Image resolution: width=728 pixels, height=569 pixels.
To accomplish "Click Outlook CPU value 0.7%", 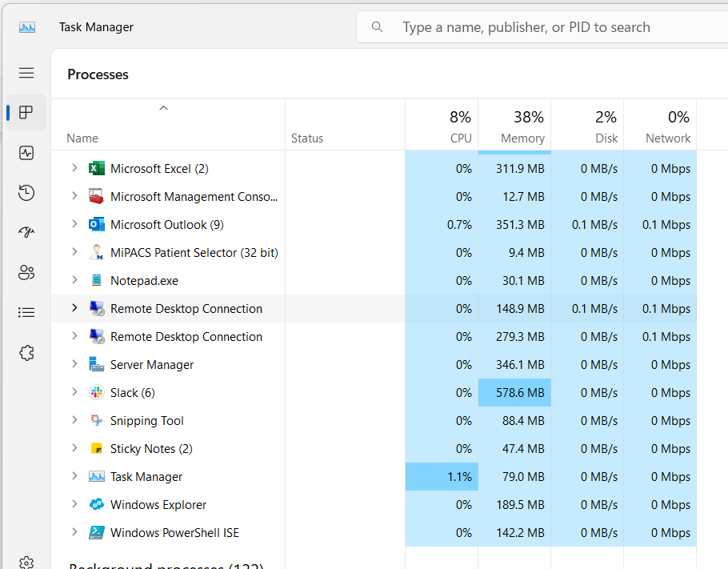I will pyautogui.click(x=460, y=225).
